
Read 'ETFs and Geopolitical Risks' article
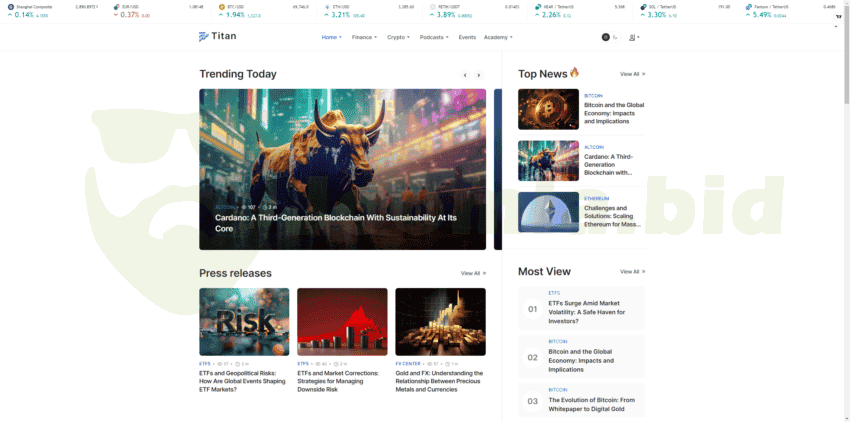[242, 381]
